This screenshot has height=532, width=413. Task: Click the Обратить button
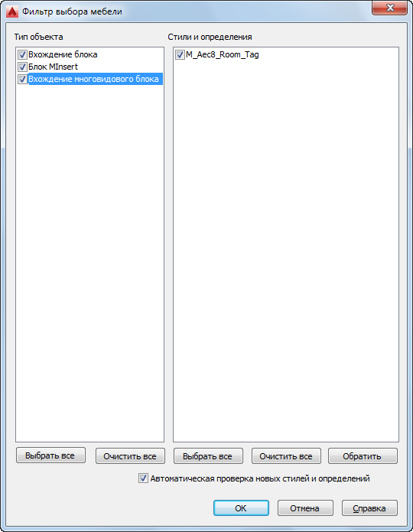pyautogui.click(x=363, y=456)
